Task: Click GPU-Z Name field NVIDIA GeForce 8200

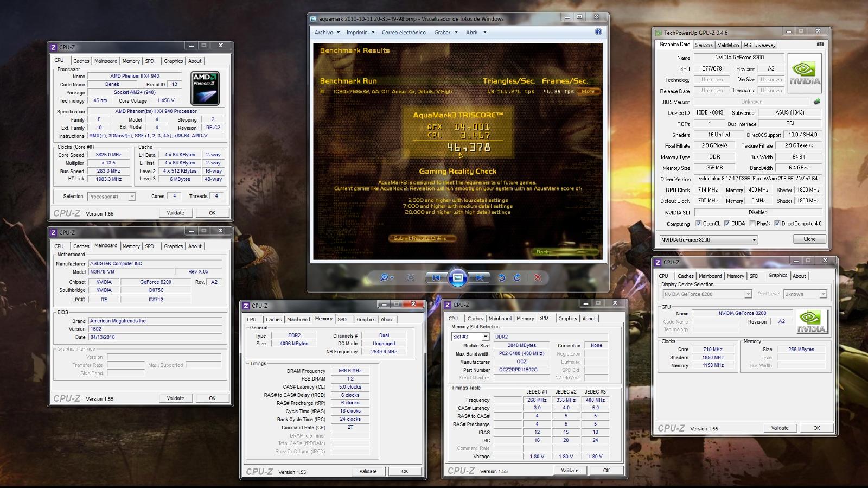Action: point(739,57)
